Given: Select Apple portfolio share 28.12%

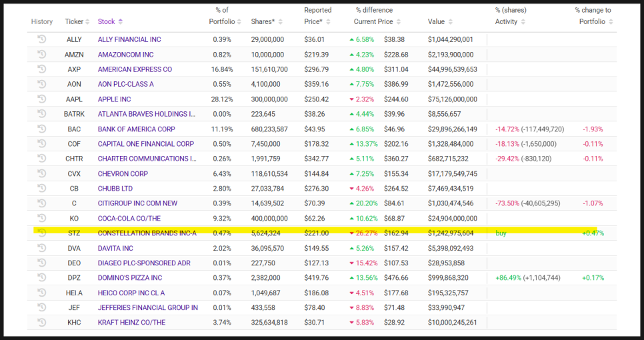Looking at the screenshot, I should point(222,99).
